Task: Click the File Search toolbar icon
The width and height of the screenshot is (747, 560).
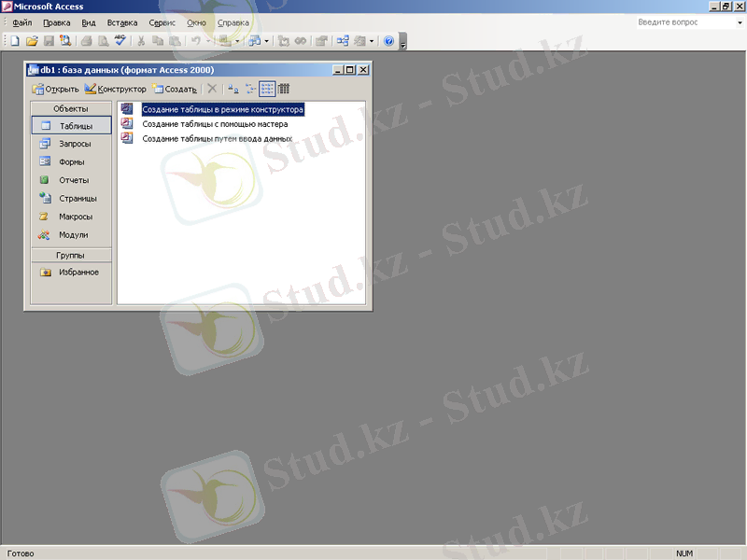Action: [65, 41]
